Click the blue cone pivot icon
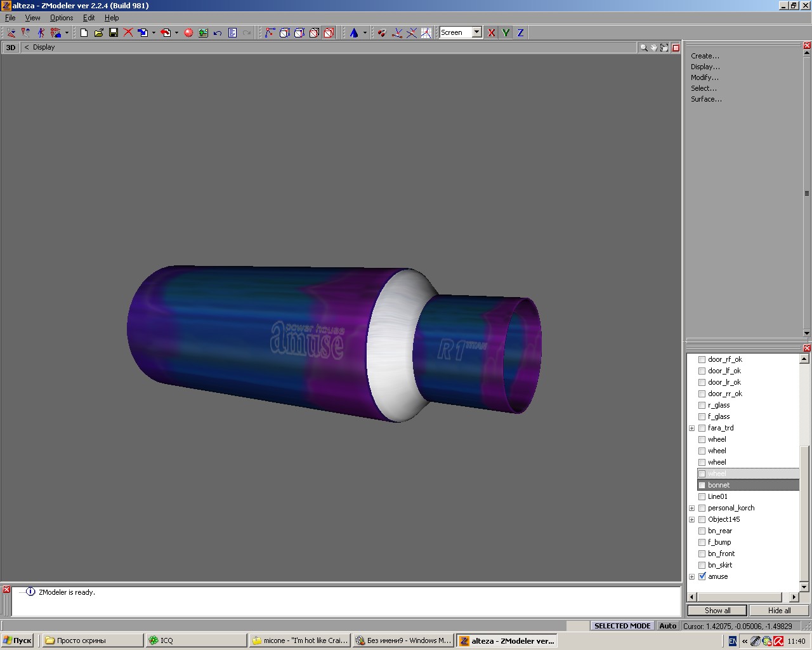This screenshot has height=650, width=812. (x=354, y=32)
